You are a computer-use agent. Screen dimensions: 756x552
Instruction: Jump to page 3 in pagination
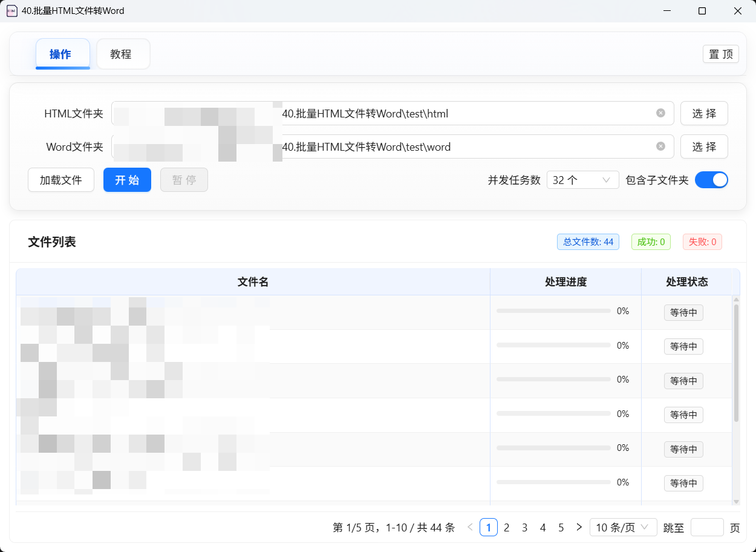(x=524, y=527)
